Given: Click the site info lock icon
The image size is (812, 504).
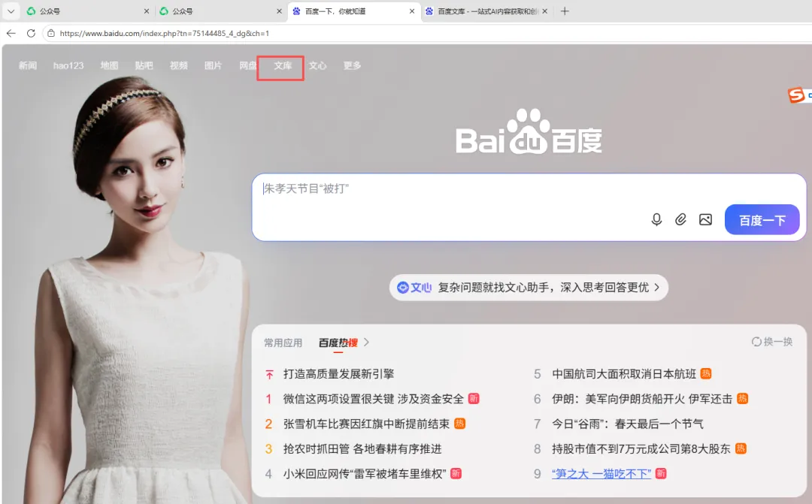Looking at the screenshot, I should pos(51,33).
